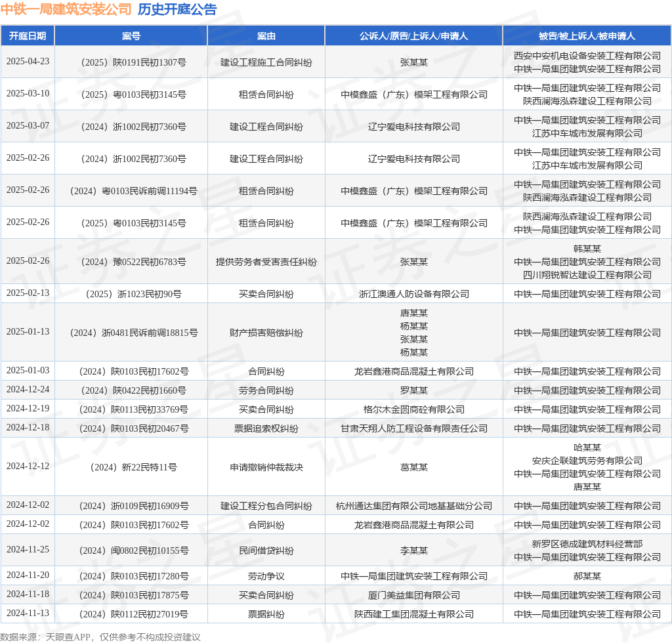The image size is (672, 643).
Task: Select date cell 2024-12-24
Action: click(28, 389)
